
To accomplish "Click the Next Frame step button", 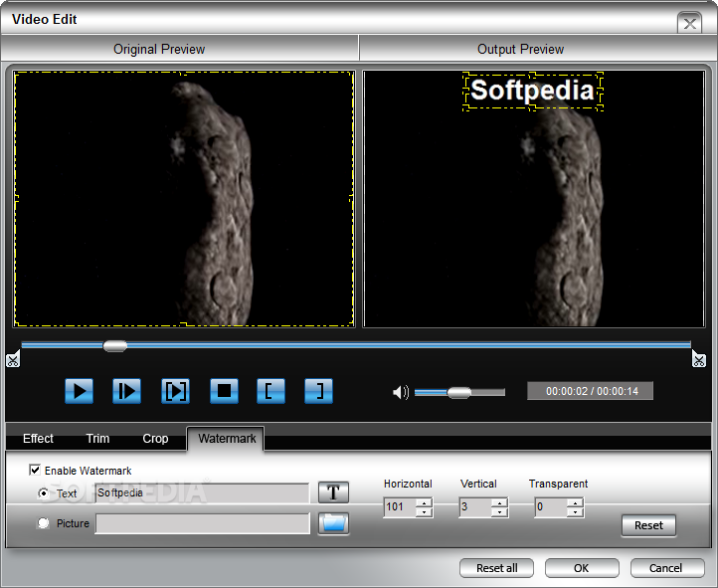I will tap(127, 391).
